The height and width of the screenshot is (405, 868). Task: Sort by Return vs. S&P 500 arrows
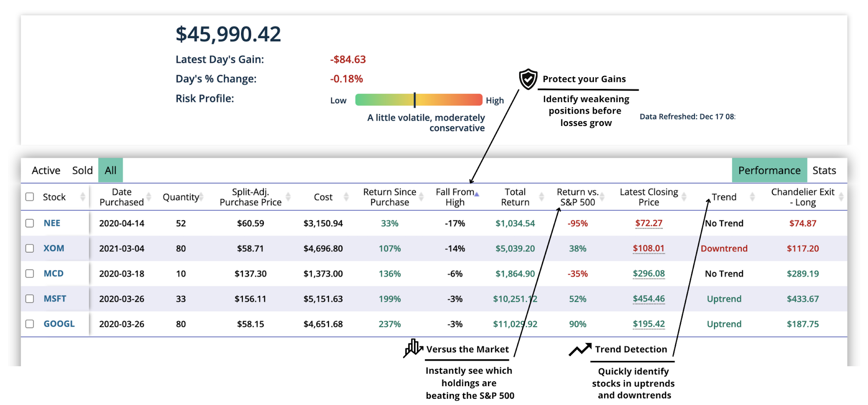pos(602,197)
